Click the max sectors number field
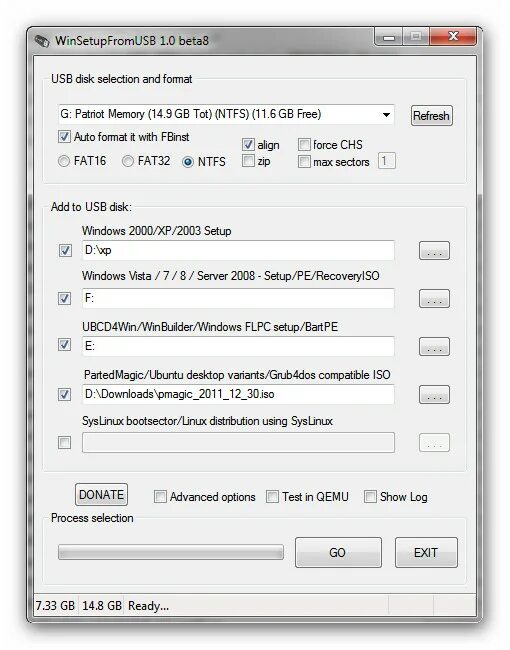This screenshot has width=510, height=650. click(x=386, y=161)
